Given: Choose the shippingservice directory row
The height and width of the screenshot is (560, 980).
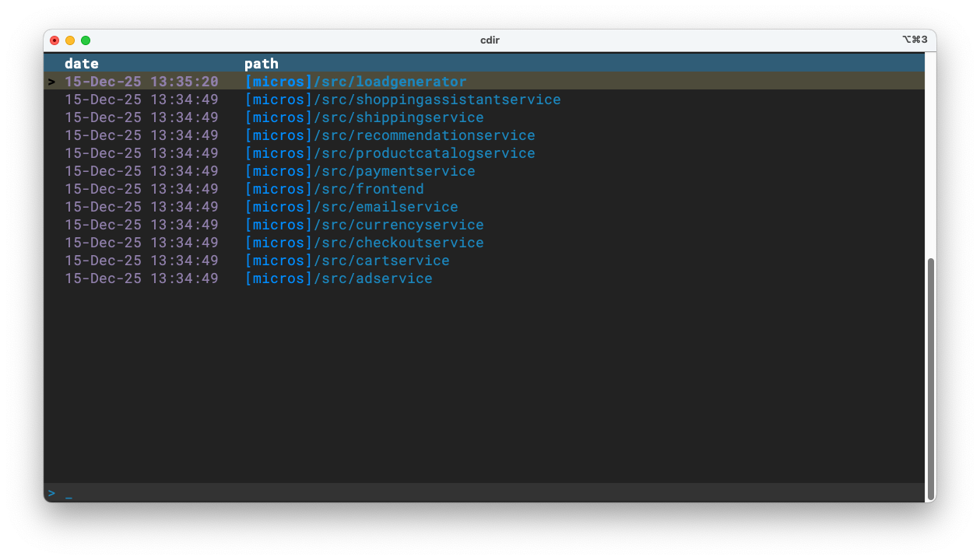Looking at the screenshot, I should pos(364,117).
